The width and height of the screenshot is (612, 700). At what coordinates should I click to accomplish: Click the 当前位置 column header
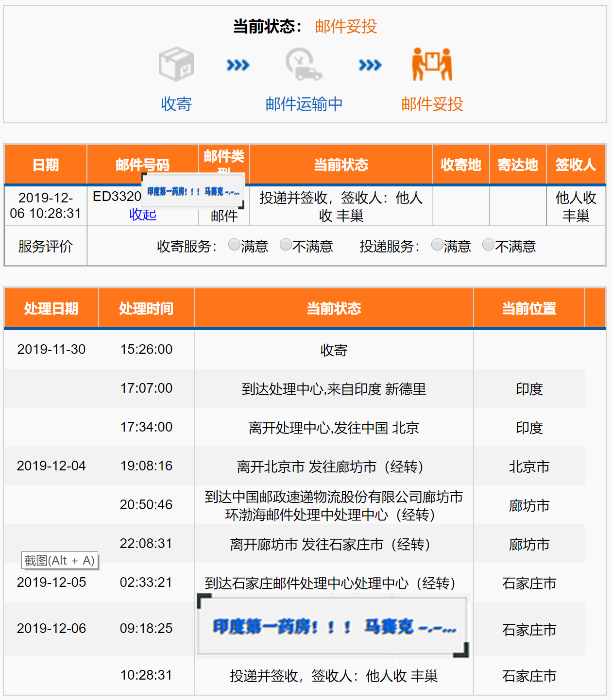point(529,308)
